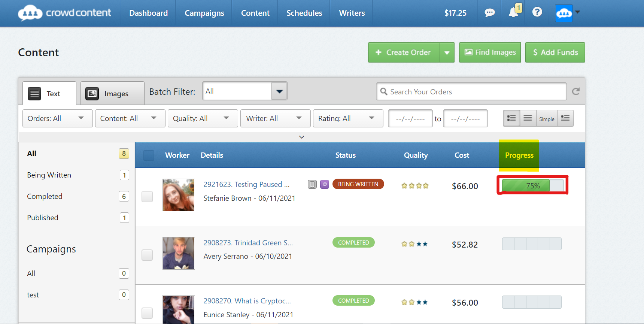Collapse the filter bar chevron
The height and width of the screenshot is (324, 644).
301,137
